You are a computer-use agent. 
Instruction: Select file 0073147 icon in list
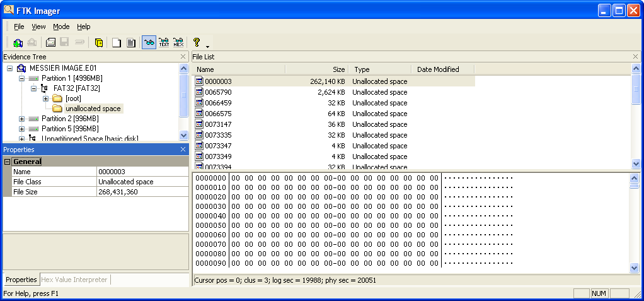199,124
